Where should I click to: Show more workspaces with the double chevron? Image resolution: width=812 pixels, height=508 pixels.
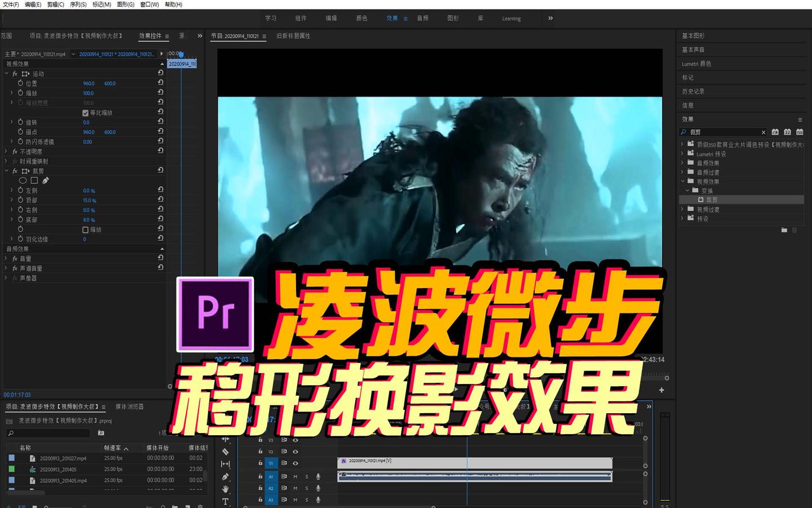[x=550, y=18]
